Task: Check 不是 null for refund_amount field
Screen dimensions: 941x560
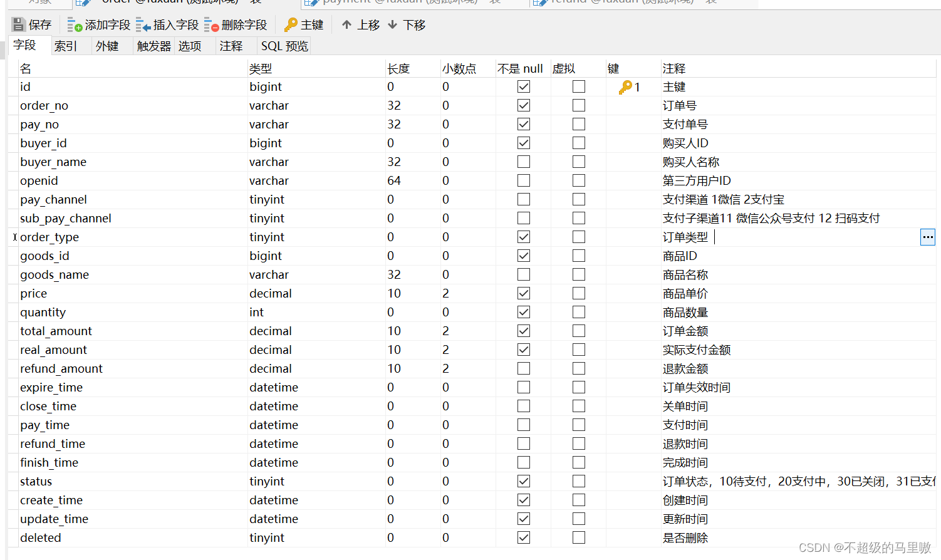Action: click(523, 368)
